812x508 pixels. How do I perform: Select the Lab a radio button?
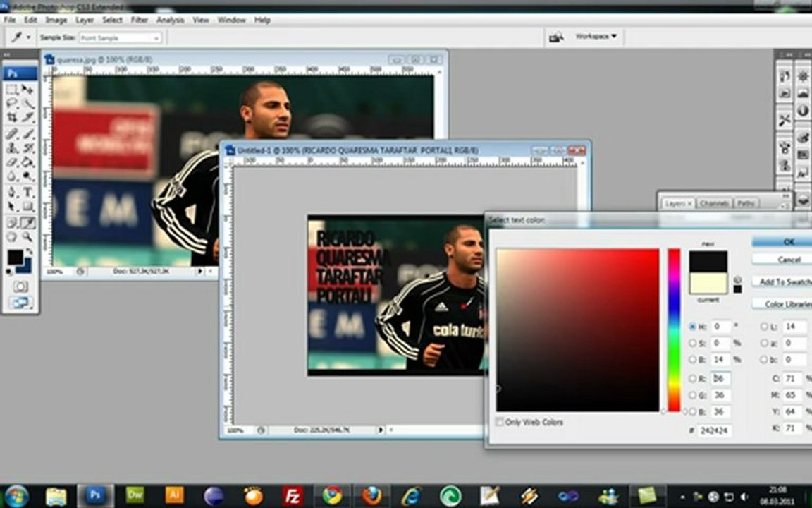(764, 343)
